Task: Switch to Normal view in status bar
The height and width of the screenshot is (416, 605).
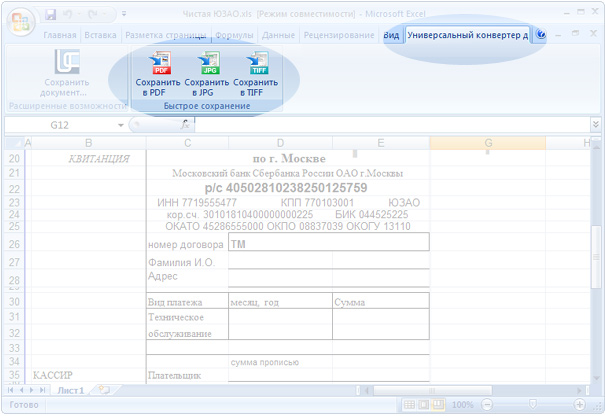Action: click(x=409, y=405)
